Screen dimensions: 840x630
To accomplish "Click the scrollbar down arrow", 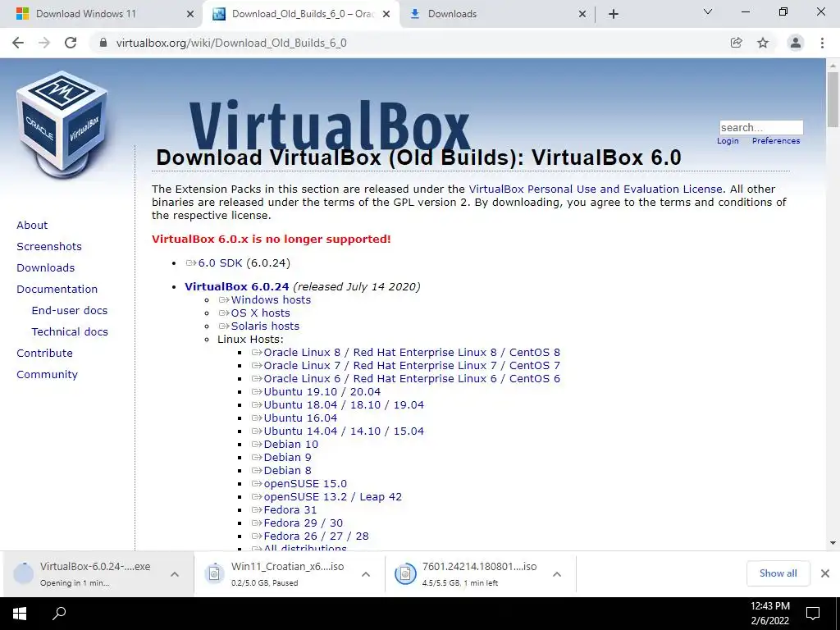I will coord(833,543).
